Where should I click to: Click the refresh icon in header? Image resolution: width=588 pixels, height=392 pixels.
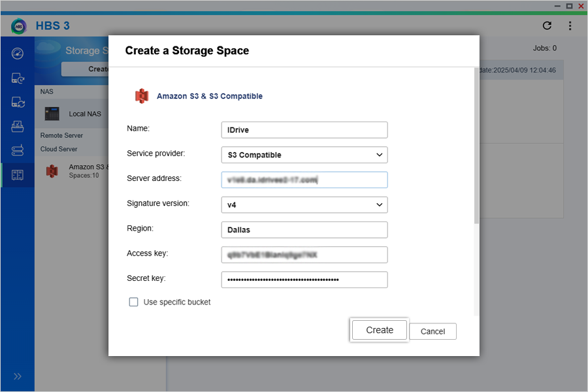pos(547,25)
